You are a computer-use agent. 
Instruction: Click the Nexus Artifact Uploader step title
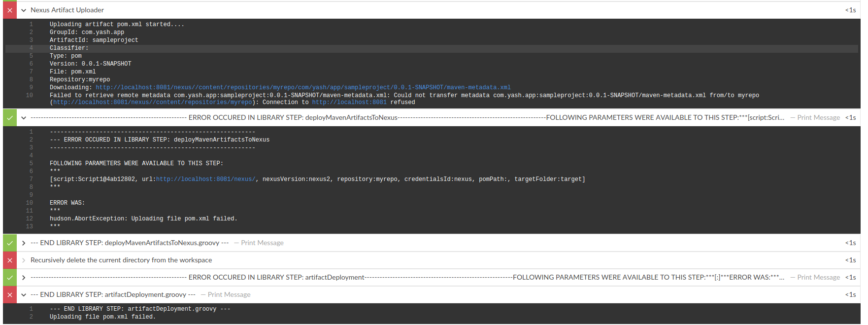coord(67,10)
